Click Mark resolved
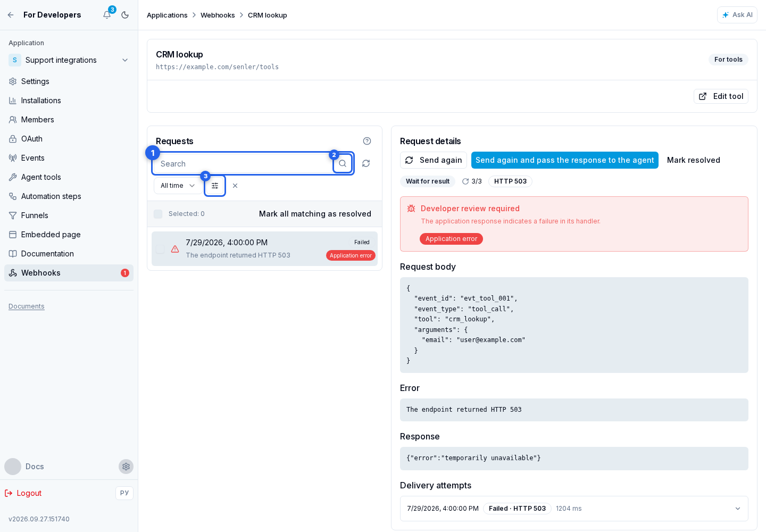Viewport: 766px width, 532px height. (x=694, y=160)
